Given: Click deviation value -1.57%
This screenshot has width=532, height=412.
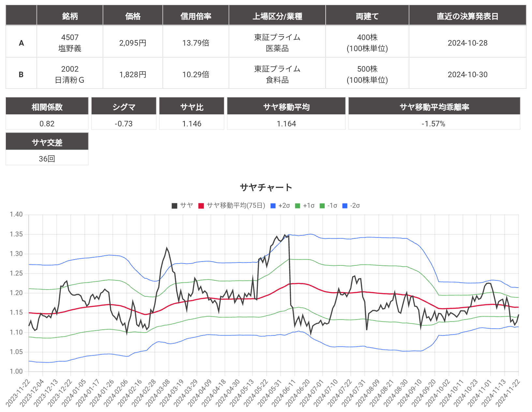Looking at the screenshot, I should point(433,123).
